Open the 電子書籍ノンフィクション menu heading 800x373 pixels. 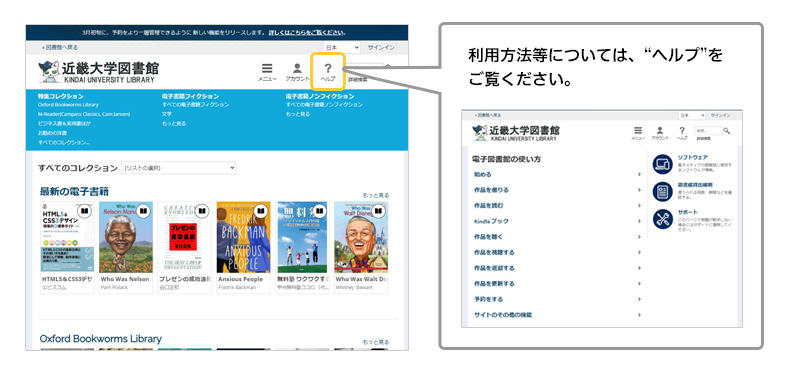click(x=320, y=96)
